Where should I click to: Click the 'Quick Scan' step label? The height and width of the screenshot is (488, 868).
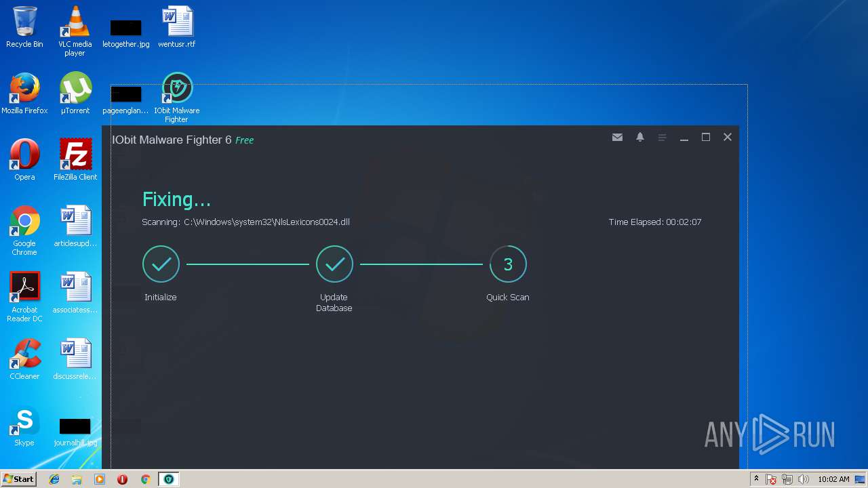tap(508, 297)
